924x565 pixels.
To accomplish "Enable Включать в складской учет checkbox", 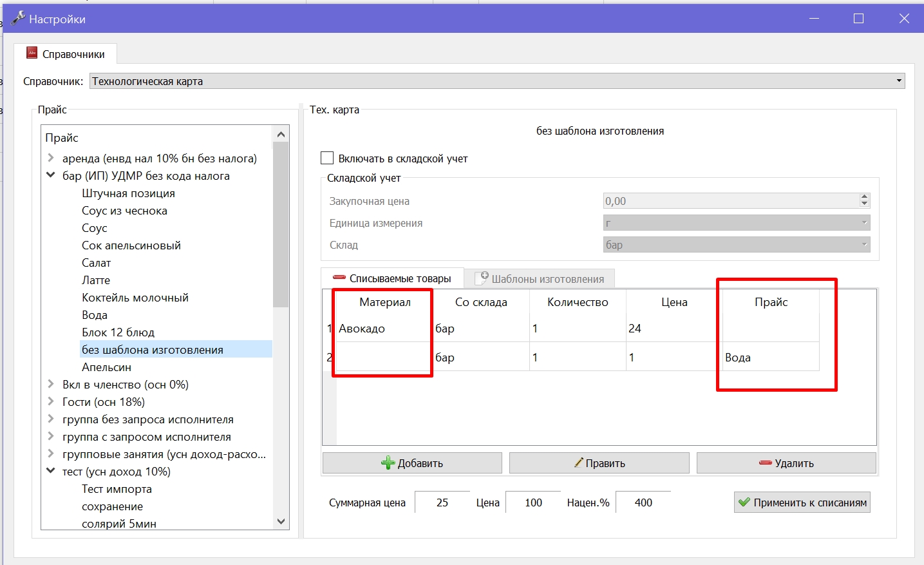I will tap(327, 158).
